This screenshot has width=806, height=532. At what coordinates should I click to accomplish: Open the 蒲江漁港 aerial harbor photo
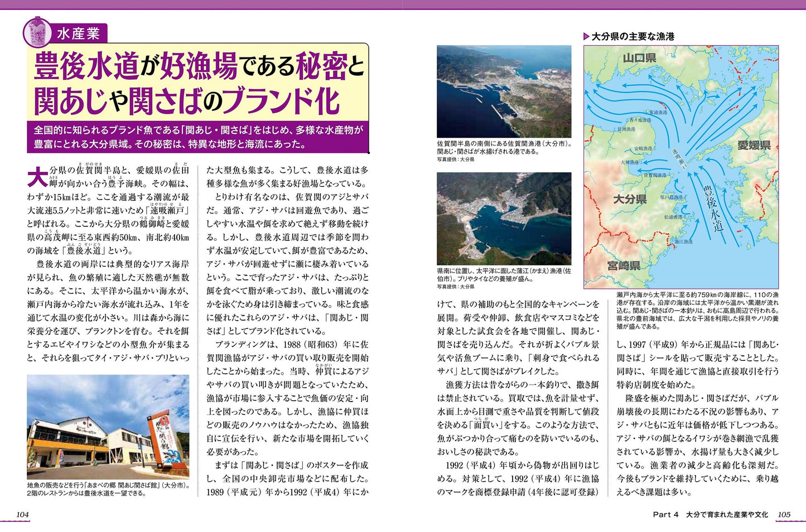coord(504,219)
